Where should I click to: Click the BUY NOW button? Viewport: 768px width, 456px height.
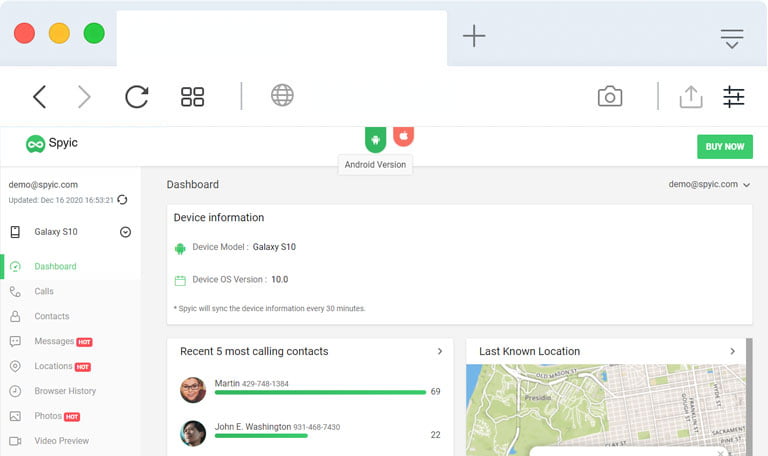tap(725, 146)
